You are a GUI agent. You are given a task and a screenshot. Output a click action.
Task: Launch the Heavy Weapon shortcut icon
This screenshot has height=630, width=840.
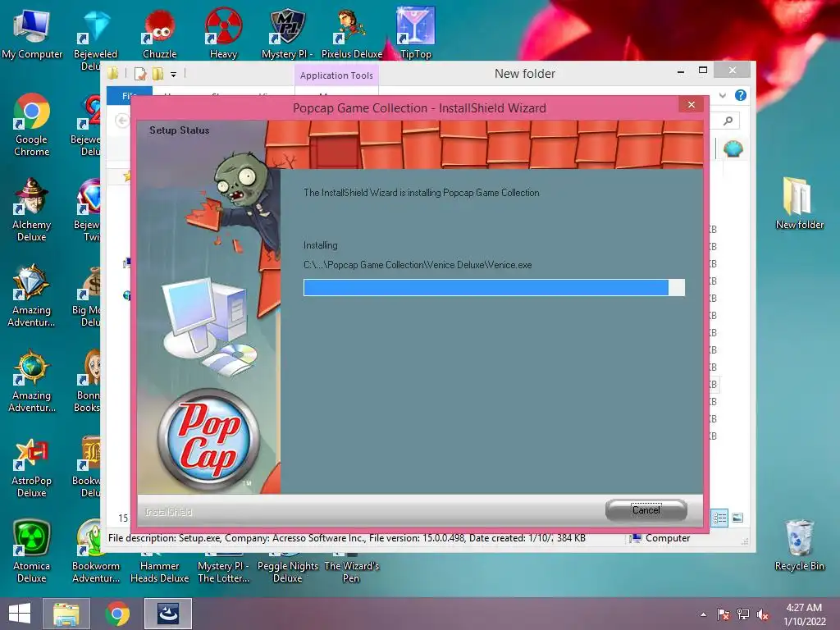(x=223, y=33)
